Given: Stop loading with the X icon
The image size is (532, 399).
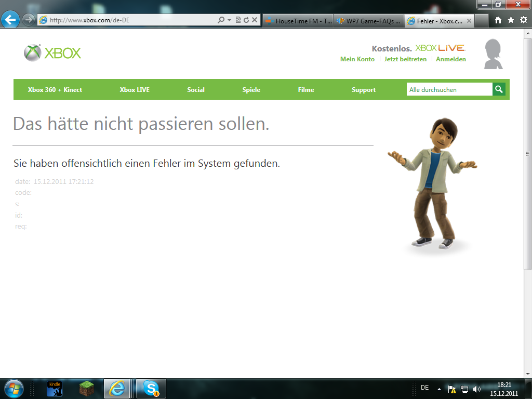Looking at the screenshot, I should pos(255,20).
